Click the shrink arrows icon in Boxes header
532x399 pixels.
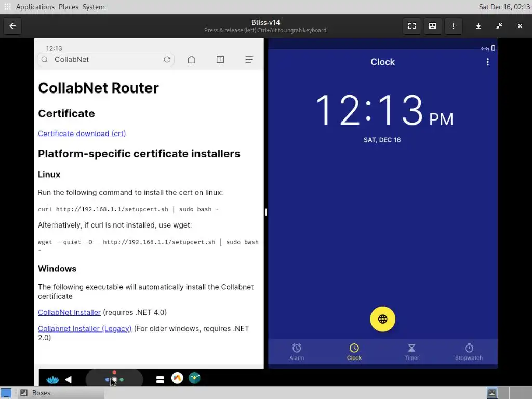point(499,26)
